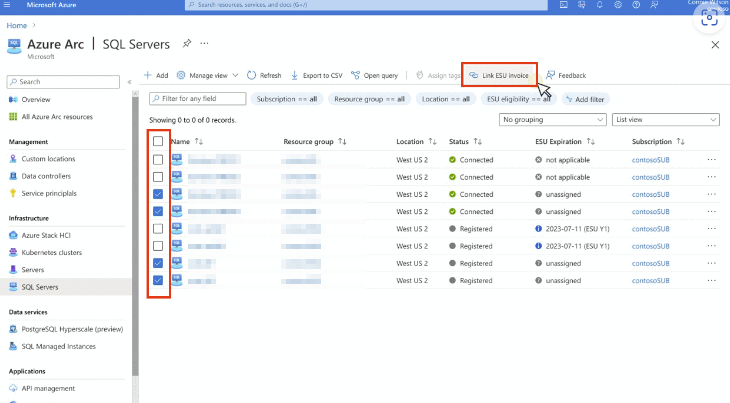
Task: Uncheck the first Registered 'unassigned' row checkbox
Action: [x=158, y=263]
